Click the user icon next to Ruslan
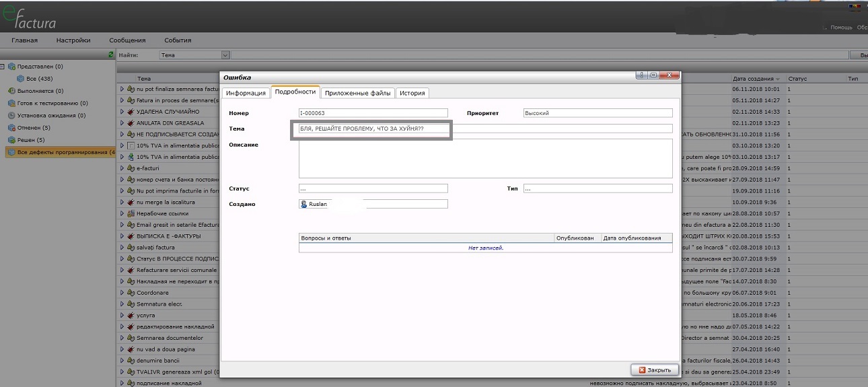 (x=304, y=204)
